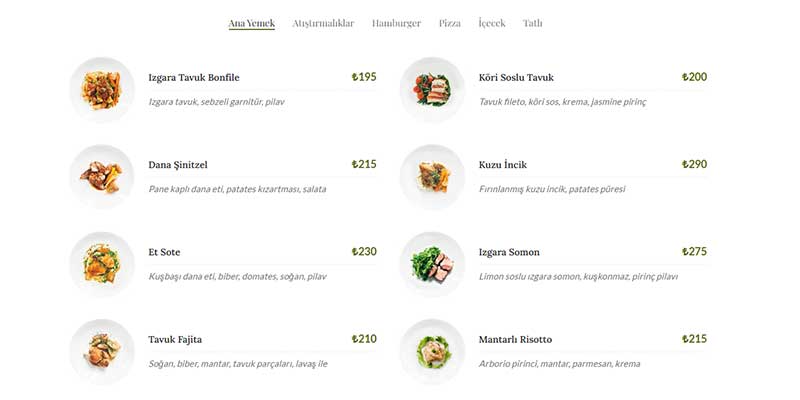Click the Kuzu İncik plate image
The height and width of the screenshot is (400, 800).
pyautogui.click(x=433, y=177)
